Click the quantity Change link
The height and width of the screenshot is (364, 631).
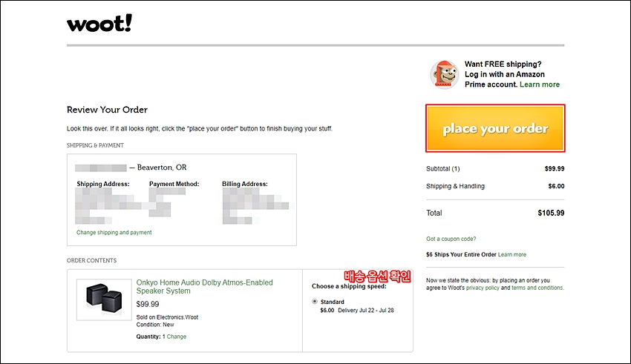tap(176, 337)
